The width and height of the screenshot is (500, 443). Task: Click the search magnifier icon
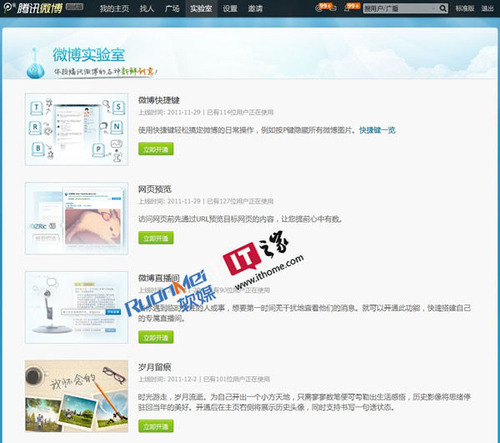pos(443,8)
